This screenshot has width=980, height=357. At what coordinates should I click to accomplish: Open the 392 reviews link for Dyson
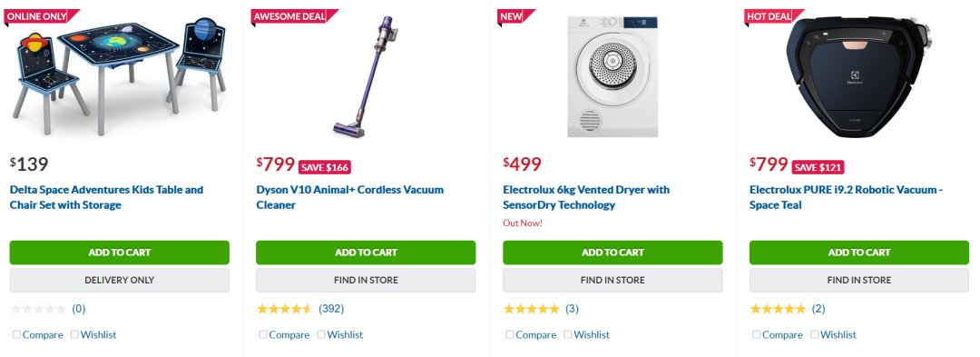(x=331, y=309)
